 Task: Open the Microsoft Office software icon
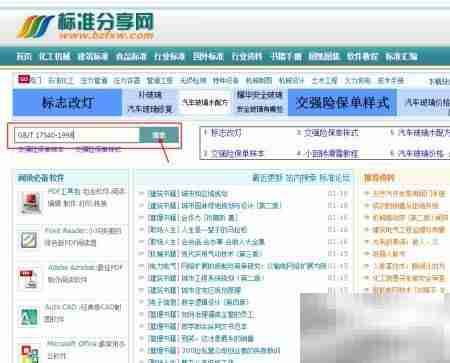(x=30, y=354)
